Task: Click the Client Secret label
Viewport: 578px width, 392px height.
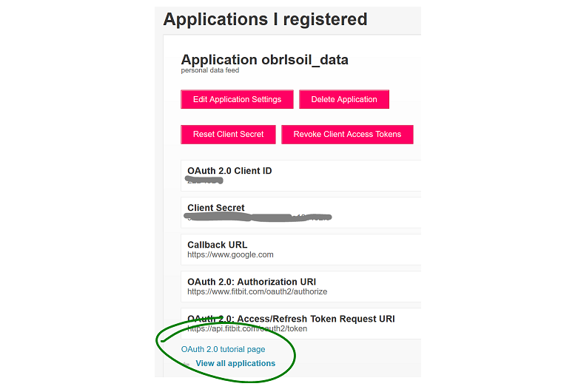Action: tap(215, 208)
